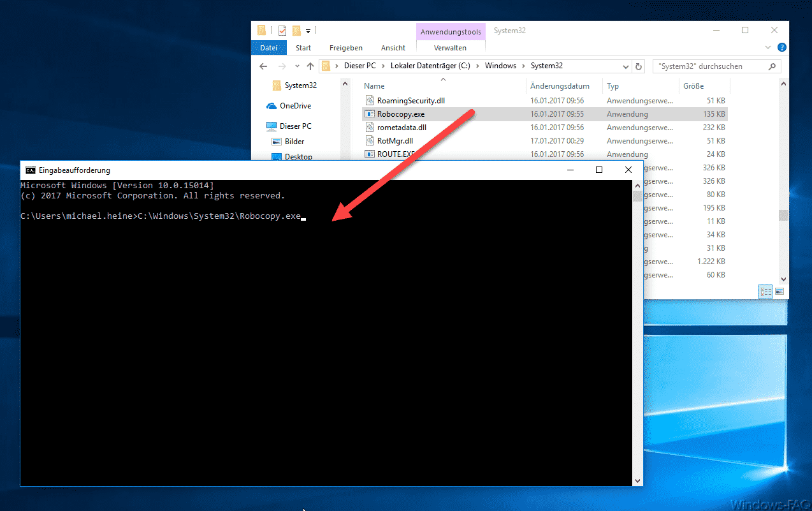Click Dieser PC in the address breadcrumb
This screenshot has width=812, height=511.
tap(359, 66)
